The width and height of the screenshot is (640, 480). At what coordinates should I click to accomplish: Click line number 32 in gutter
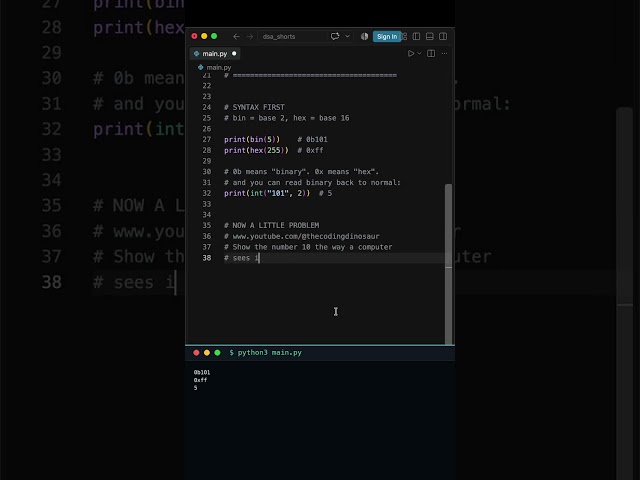coord(207,193)
